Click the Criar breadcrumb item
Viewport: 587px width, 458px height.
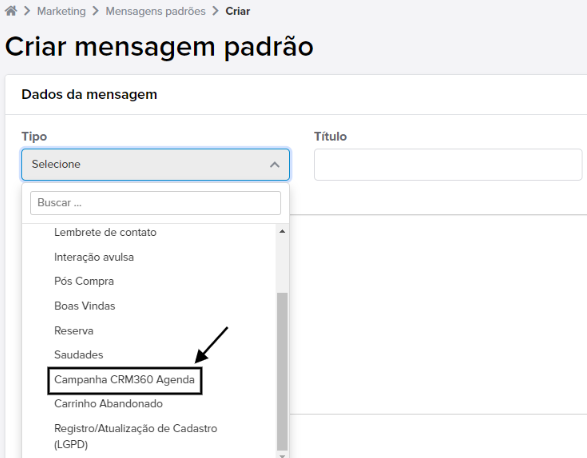pos(238,11)
